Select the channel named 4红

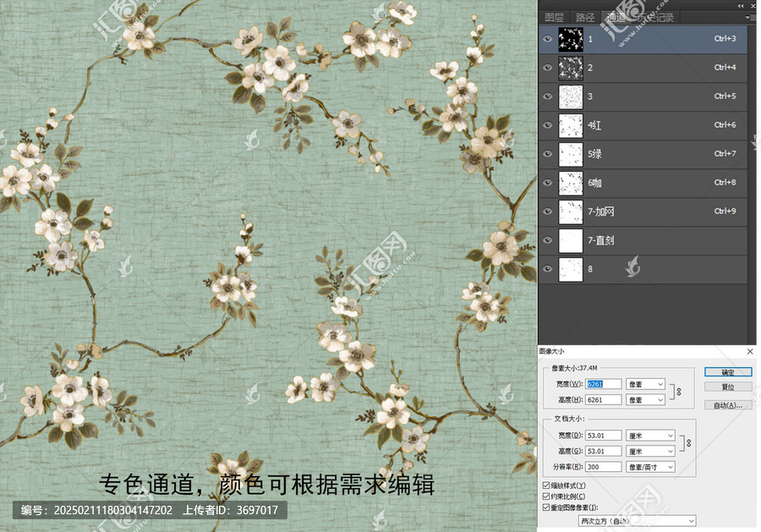click(594, 125)
